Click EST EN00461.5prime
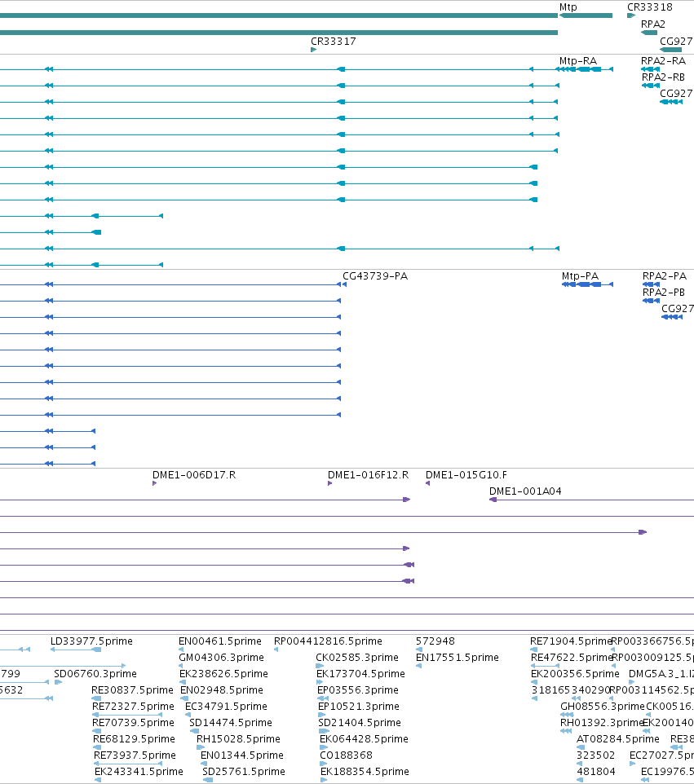The width and height of the screenshot is (694, 784). point(220,641)
